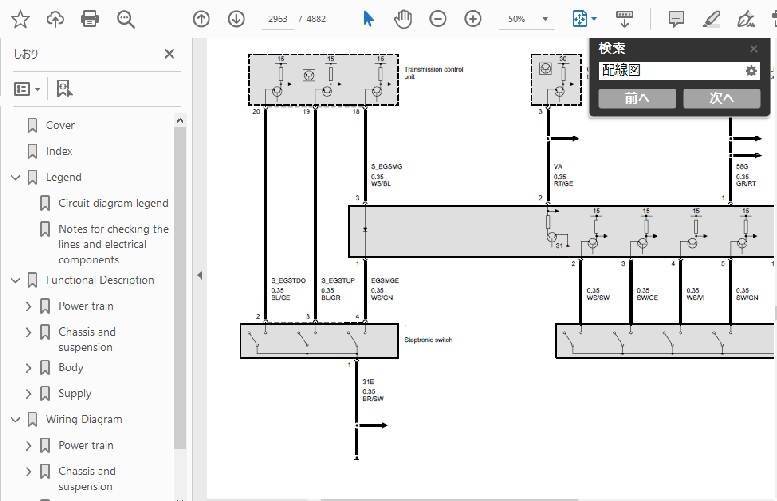Go to previous page with up arrow
Image resolution: width=777 pixels, height=501 pixels.
pos(201,19)
